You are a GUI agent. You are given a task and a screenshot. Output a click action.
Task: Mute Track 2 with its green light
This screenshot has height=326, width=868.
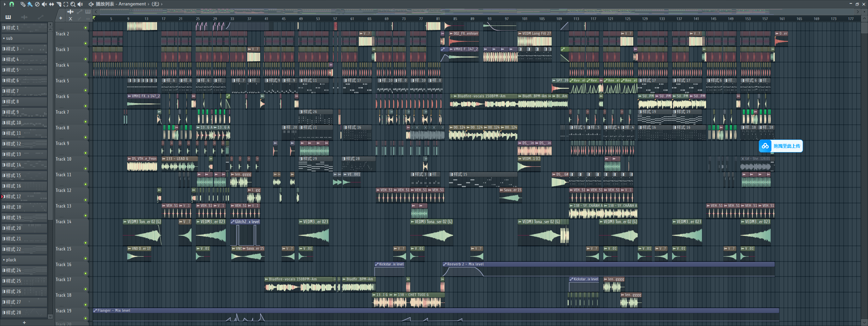pos(85,43)
